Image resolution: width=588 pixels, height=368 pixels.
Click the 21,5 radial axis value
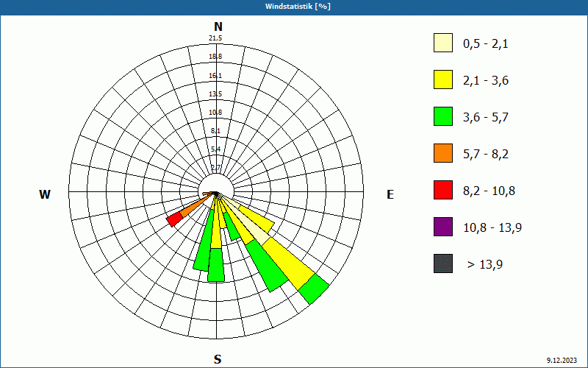click(x=215, y=38)
